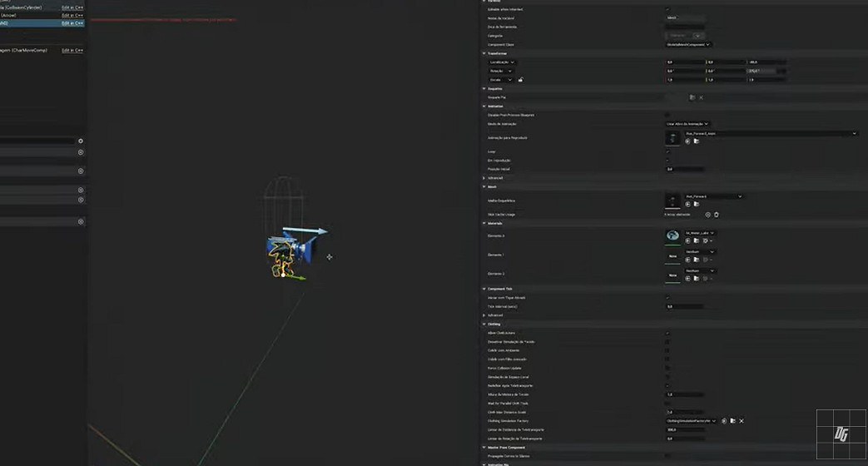Viewport: 868px width, 466px height.
Task: Browse to the skeletal mesh asset
Action: [x=696, y=205]
